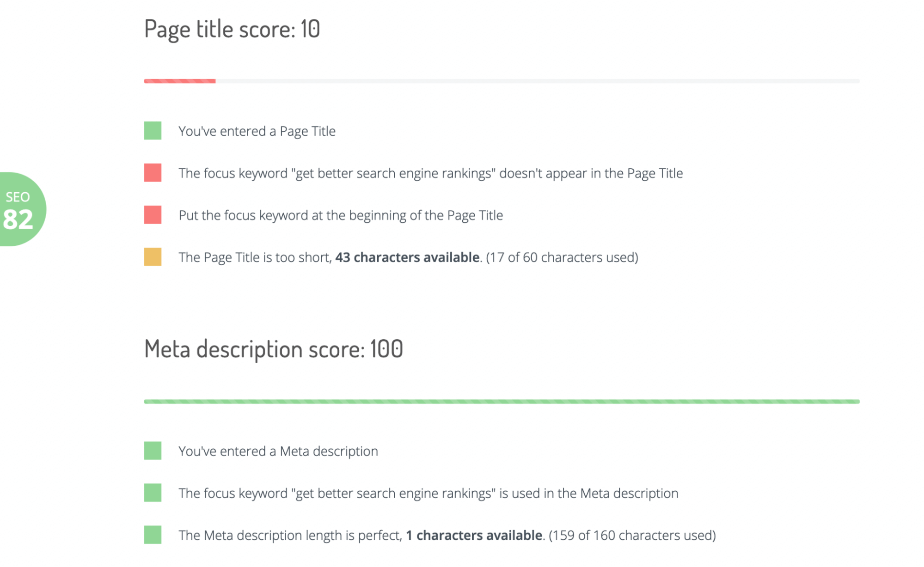The height and width of the screenshot is (567, 924).
Task: Click yellow indicator for Page Title too short
Action: tap(153, 257)
